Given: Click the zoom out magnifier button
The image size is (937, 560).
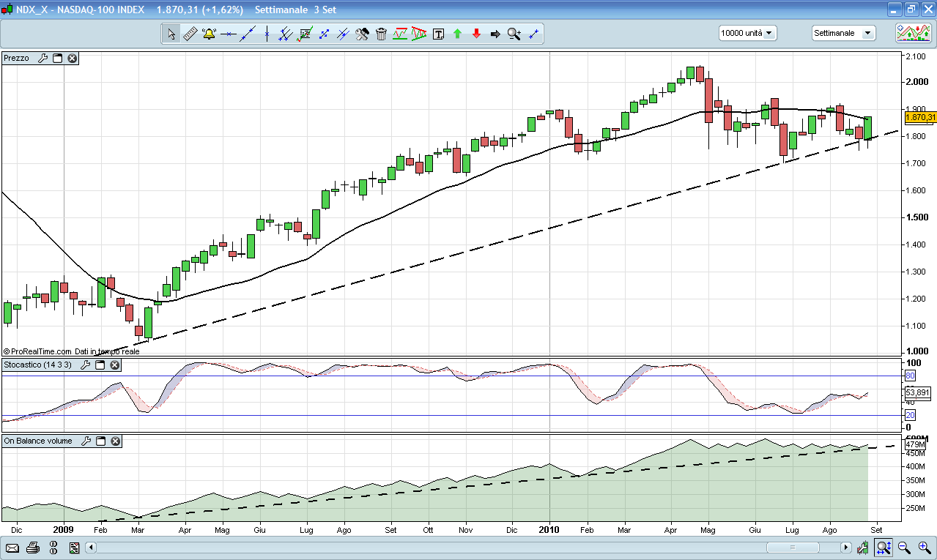Looking at the screenshot, I should tap(904, 548).
